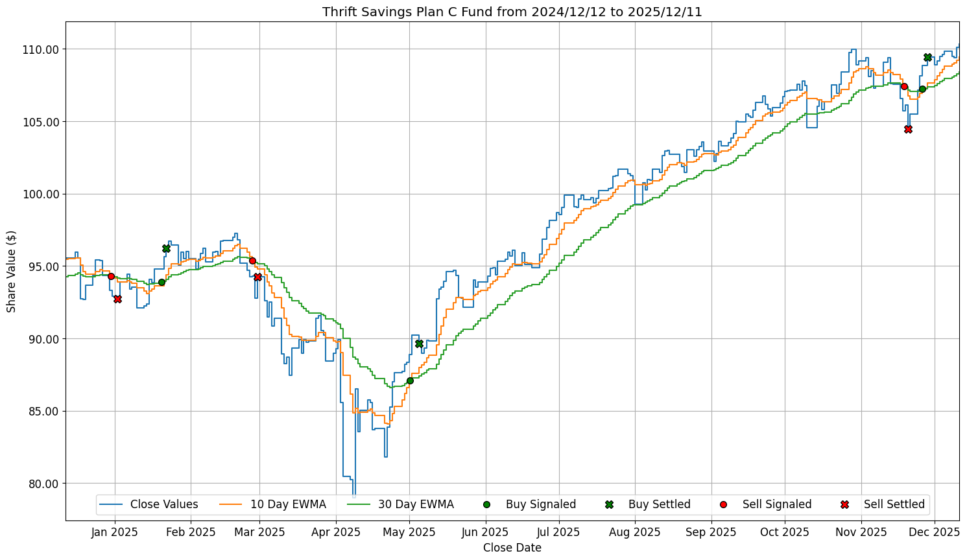This screenshot has height=560, width=967.
Task: Click the Jul 2025 x-axis tick label
Action: 558,532
